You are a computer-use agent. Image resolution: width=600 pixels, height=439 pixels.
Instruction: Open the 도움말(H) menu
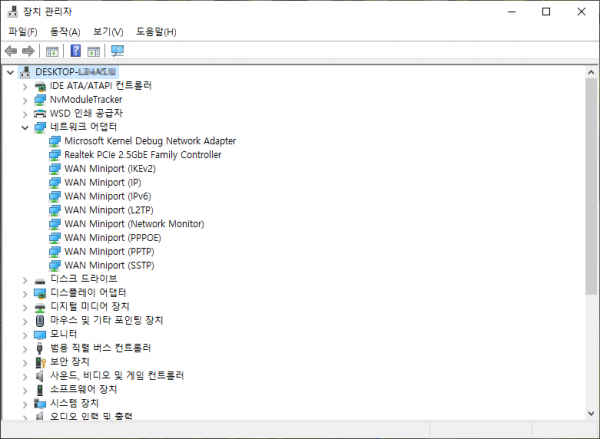[156, 32]
